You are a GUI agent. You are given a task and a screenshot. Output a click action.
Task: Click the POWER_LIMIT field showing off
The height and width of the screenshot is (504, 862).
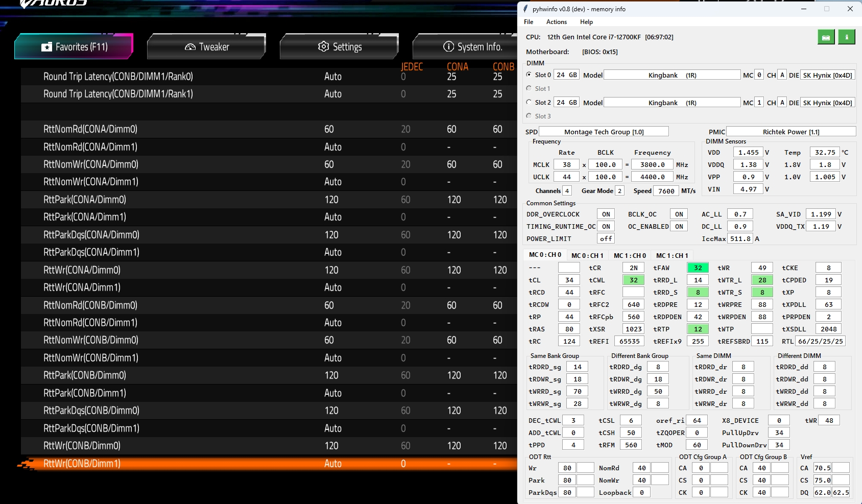coord(606,238)
